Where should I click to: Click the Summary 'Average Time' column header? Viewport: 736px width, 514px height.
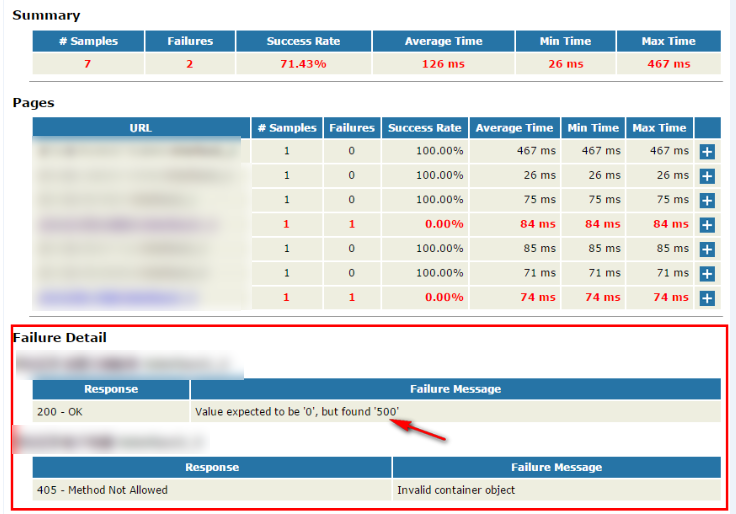pyautogui.click(x=444, y=41)
